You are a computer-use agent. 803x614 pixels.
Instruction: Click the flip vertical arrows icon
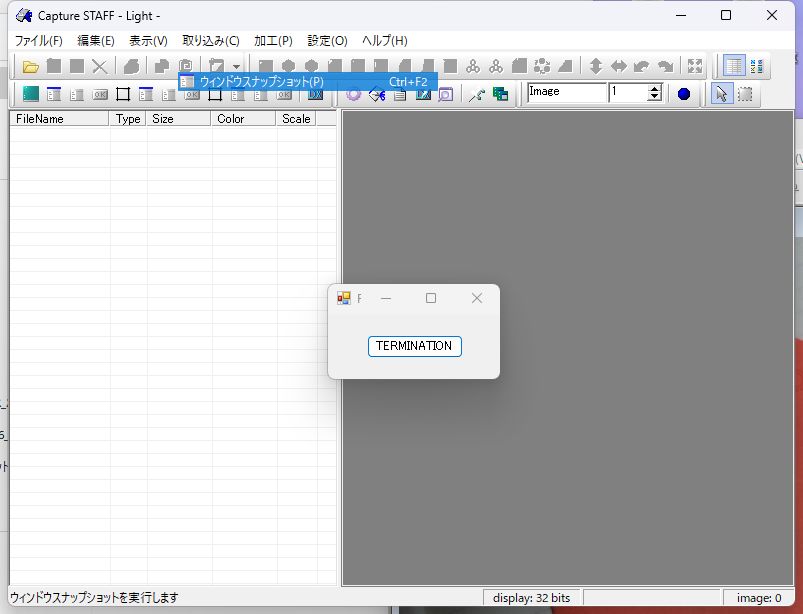click(596, 67)
